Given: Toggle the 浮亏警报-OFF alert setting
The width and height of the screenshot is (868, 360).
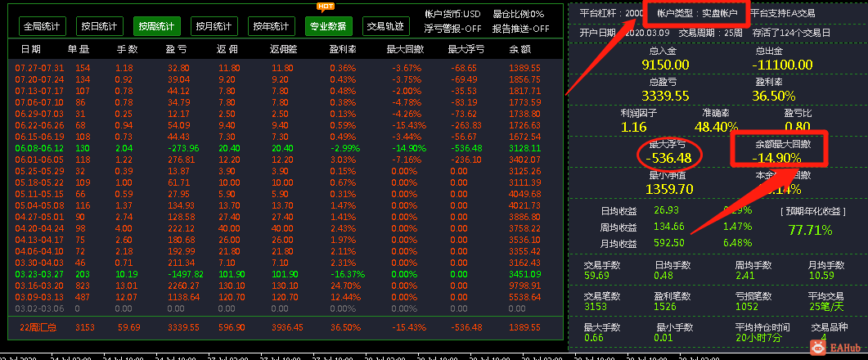Looking at the screenshot, I should tap(453, 29).
